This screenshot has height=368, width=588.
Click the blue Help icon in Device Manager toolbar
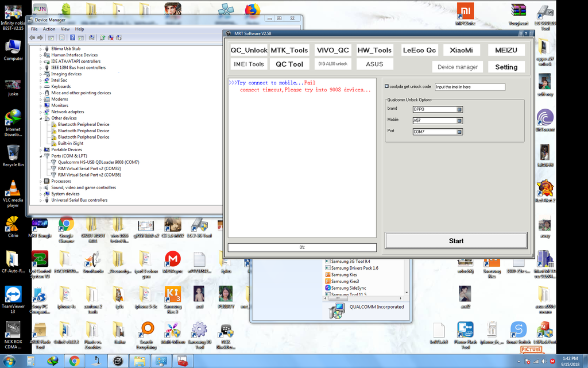(x=72, y=37)
